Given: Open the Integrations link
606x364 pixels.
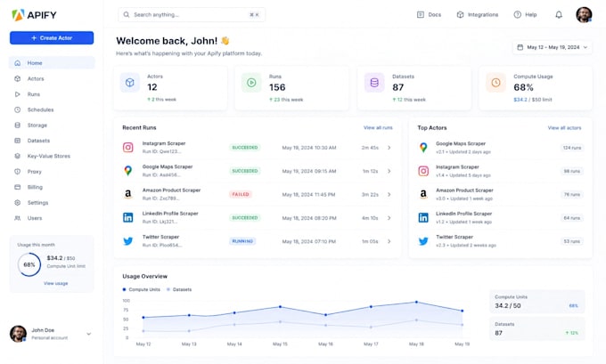Looking at the screenshot, I should 478,14.
